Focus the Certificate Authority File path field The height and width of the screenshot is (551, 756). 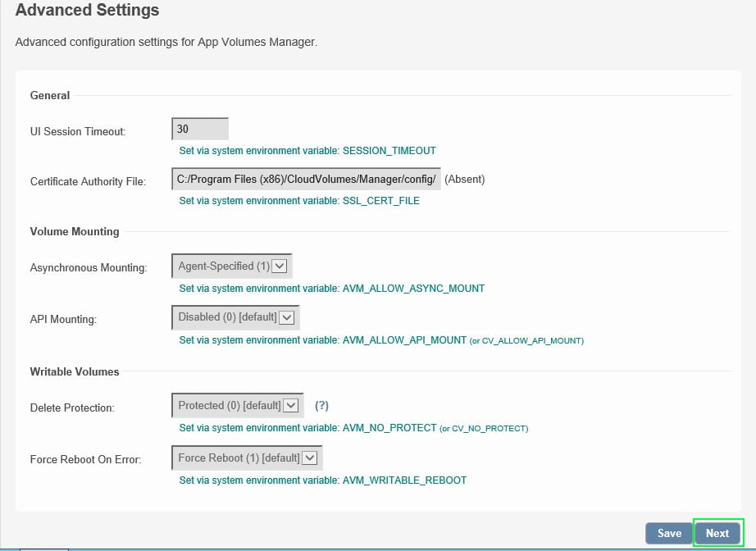point(306,179)
